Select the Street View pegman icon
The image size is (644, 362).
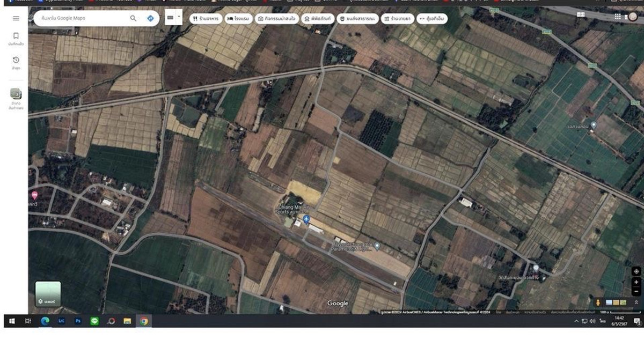(598, 303)
